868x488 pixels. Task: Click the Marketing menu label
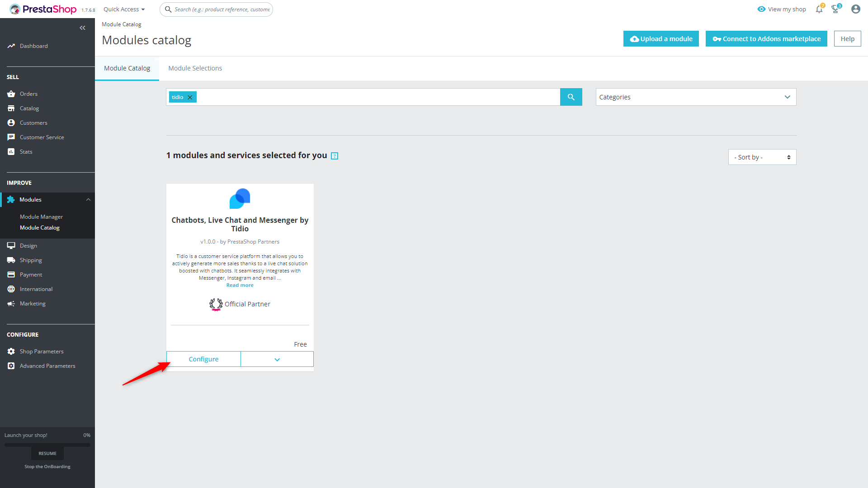[x=33, y=304]
